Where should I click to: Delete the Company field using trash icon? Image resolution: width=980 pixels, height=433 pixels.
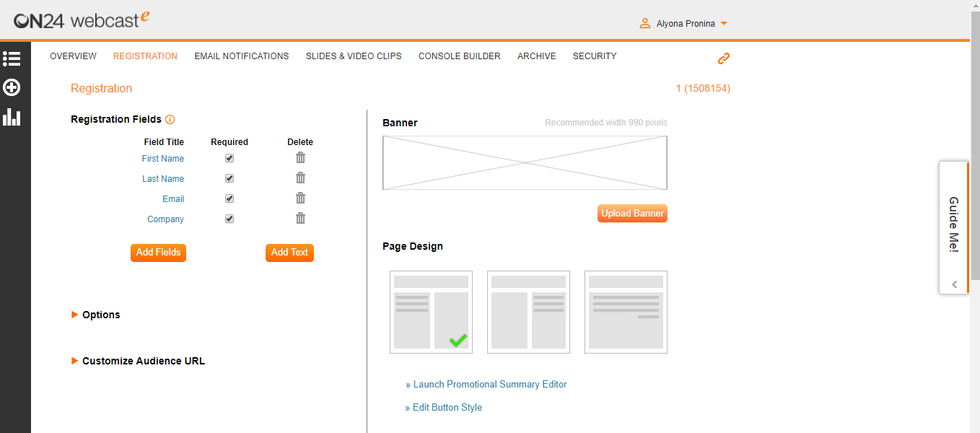click(300, 219)
